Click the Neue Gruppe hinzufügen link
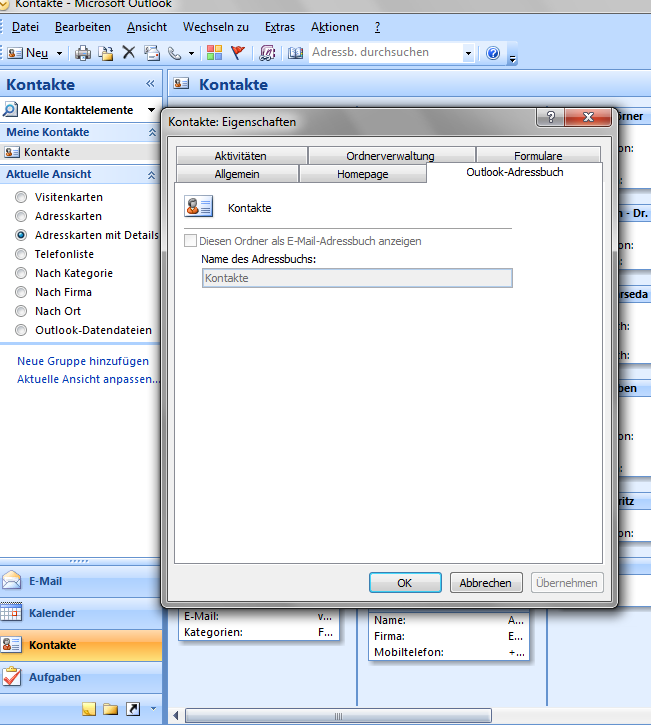The height and width of the screenshot is (725, 651). coord(83,361)
